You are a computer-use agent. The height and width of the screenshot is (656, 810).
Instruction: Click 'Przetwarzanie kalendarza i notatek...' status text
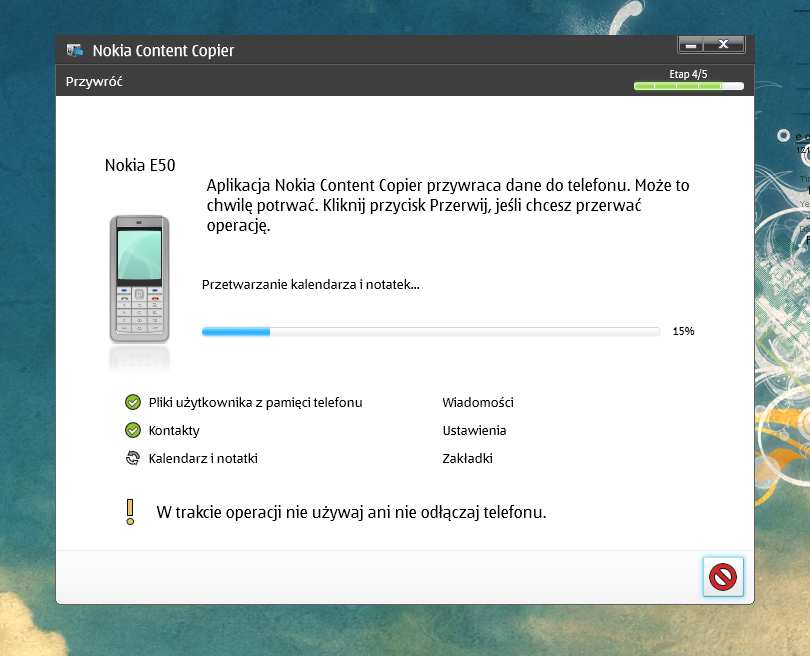click(x=310, y=284)
